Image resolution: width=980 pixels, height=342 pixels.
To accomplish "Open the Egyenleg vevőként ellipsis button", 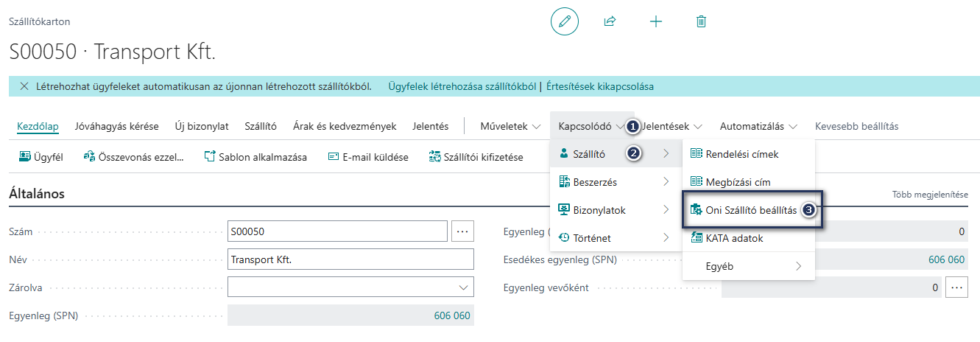I will click(956, 287).
